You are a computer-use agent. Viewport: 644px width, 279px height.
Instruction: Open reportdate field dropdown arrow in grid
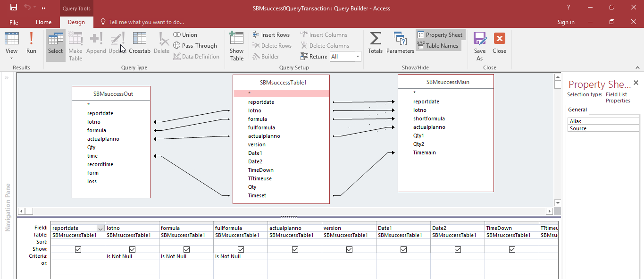pyautogui.click(x=100, y=228)
